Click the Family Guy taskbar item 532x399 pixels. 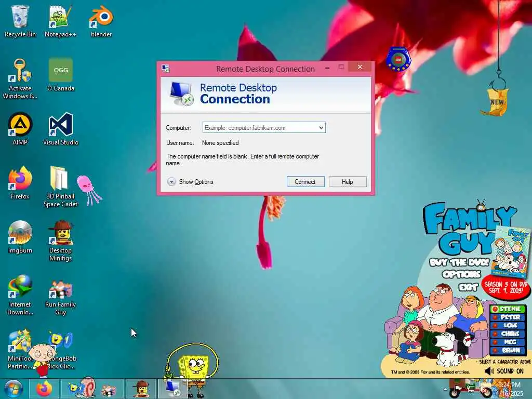[x=109, y=389]
